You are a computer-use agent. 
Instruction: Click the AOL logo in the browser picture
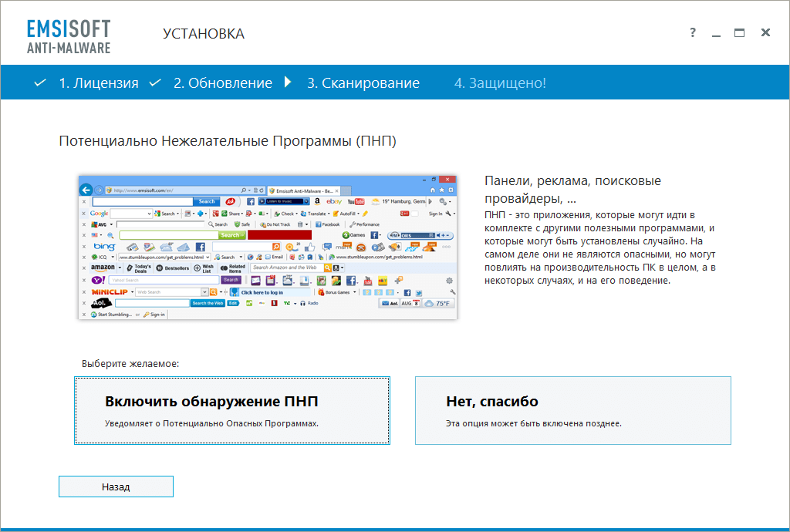(x=100, y=302)
